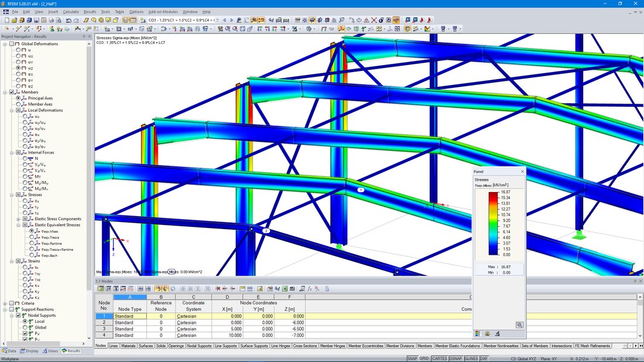
Task: Click the first icon in table toolbar
Action: pos(101,289)
